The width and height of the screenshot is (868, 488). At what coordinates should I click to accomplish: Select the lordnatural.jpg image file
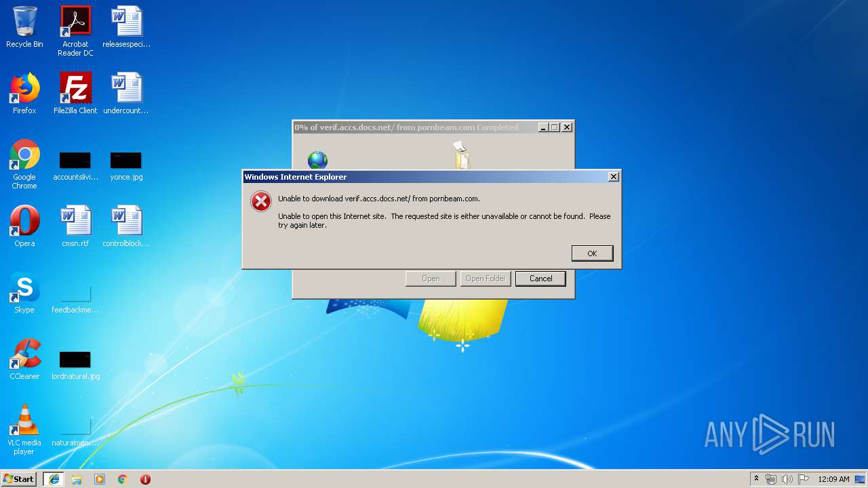(75, 366)
